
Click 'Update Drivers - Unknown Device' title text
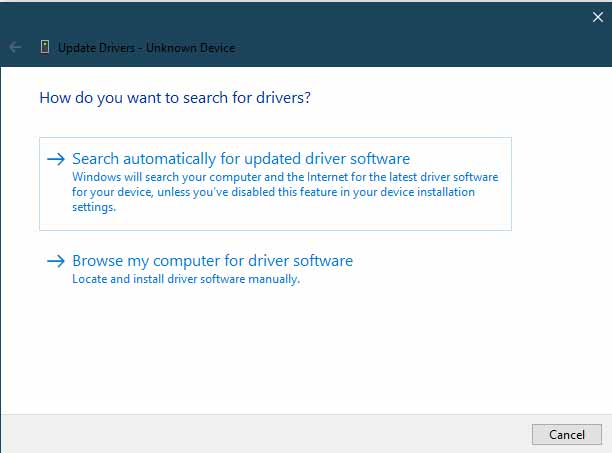(147, 48)
